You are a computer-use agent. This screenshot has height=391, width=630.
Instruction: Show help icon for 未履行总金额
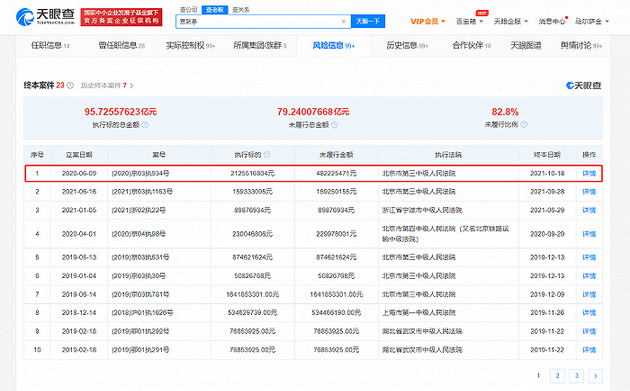pos(334,125)
